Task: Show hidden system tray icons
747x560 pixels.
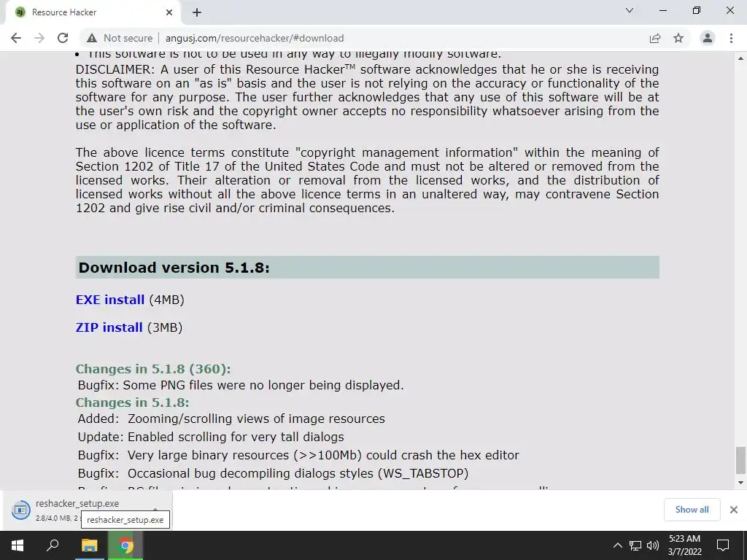Action: tap(617, 545)
